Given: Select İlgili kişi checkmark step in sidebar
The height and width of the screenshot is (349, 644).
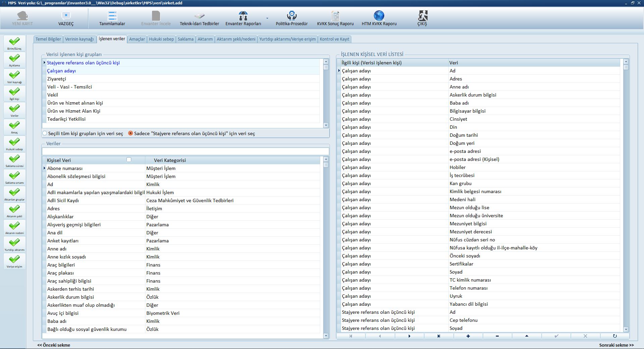Looking at the screenshot, I should [x=14, y=94].
